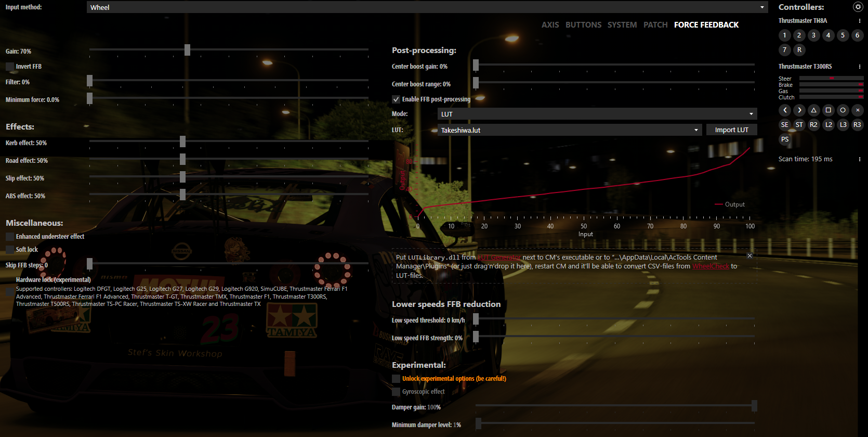
Task: Click the Steer axis indicator bar
Action: (x=832, y=78)
